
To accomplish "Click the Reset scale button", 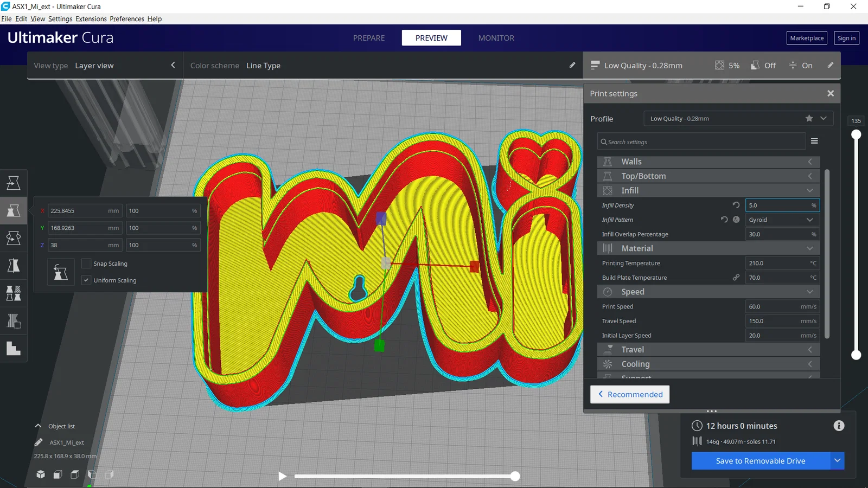I will (61, 272).
